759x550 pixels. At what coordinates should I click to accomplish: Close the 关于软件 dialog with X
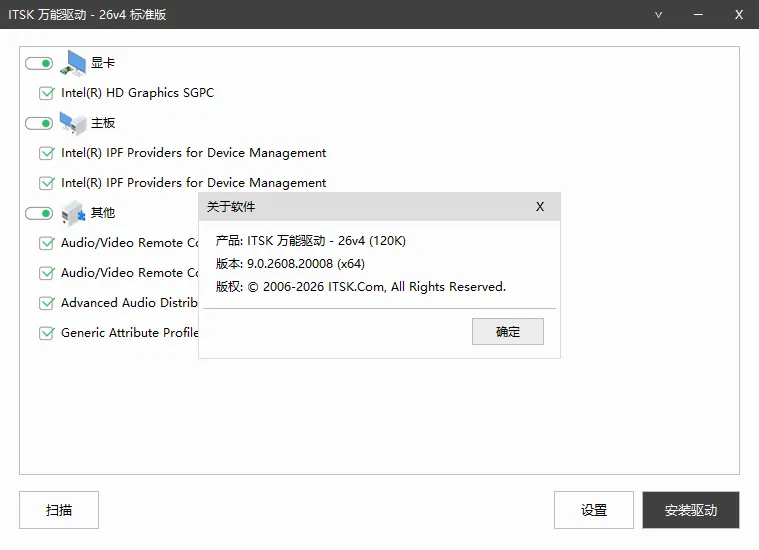click(540, 207)
